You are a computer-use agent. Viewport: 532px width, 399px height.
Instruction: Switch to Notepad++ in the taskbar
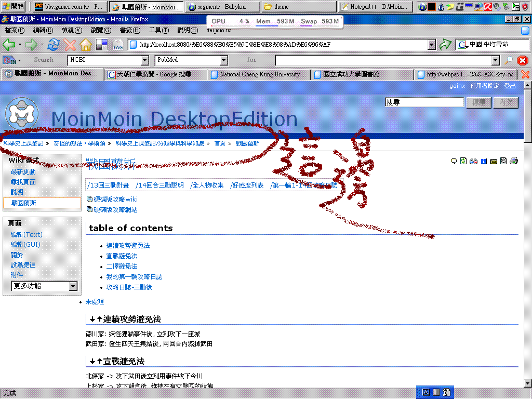376,6
